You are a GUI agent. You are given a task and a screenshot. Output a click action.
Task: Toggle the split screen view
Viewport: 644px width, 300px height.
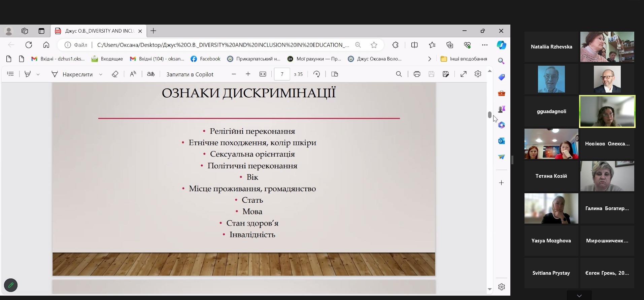point(414,45)
